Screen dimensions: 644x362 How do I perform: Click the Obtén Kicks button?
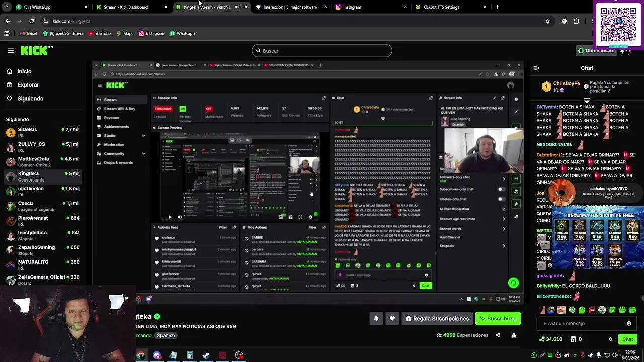tap(596, 51)
